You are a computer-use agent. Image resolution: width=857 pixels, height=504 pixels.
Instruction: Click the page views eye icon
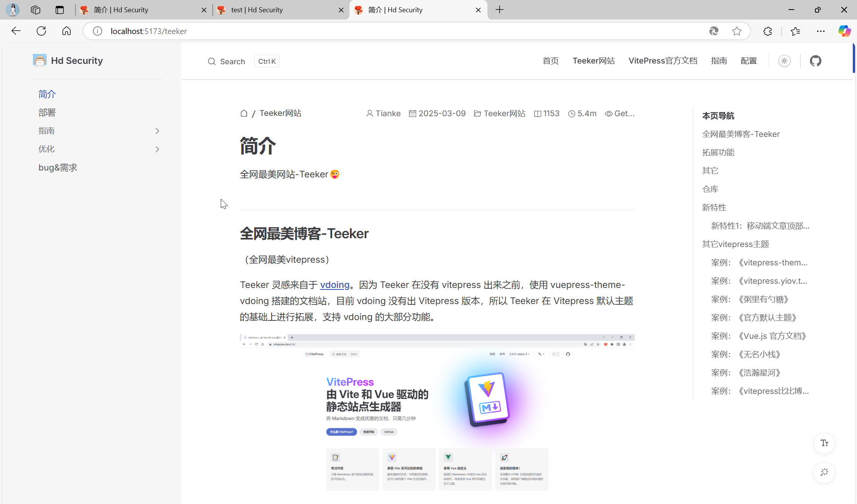(x=609, y=114)
